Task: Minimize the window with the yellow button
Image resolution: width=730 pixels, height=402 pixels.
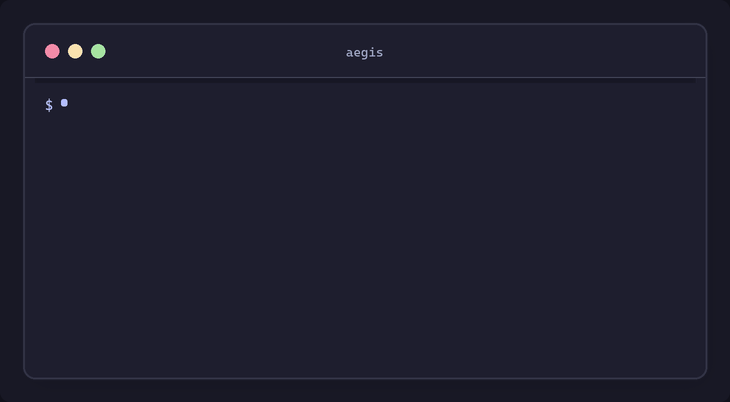Action: point(75,51)
